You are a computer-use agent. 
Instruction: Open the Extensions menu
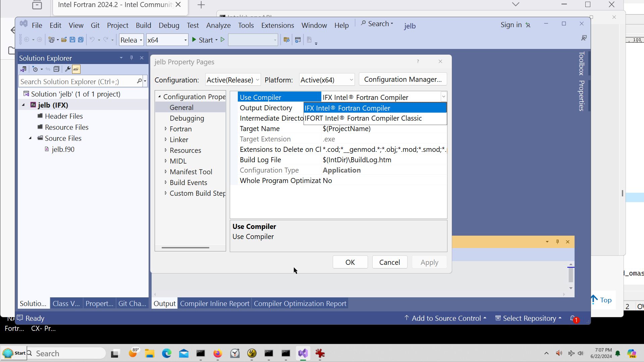(277, 25)
